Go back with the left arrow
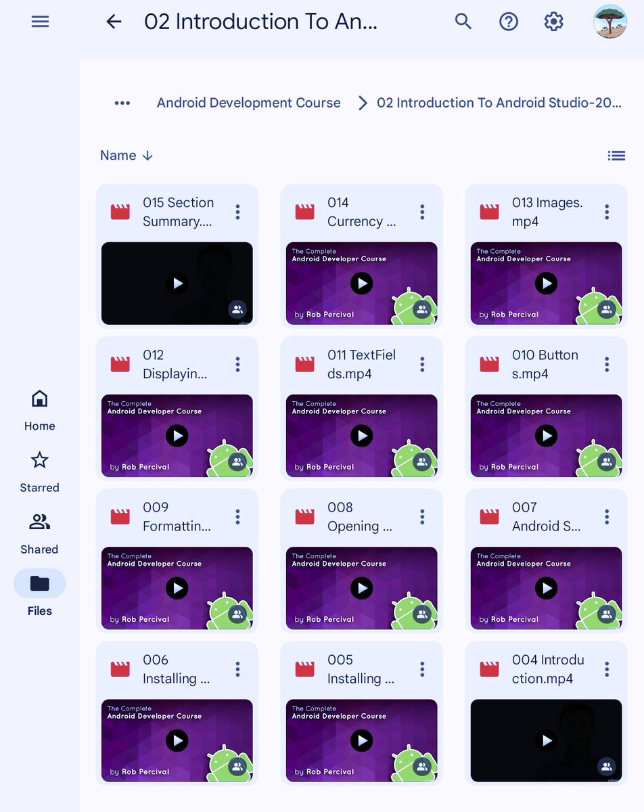The height and width of the screenshot is (812, 644). tap(114, 22)
